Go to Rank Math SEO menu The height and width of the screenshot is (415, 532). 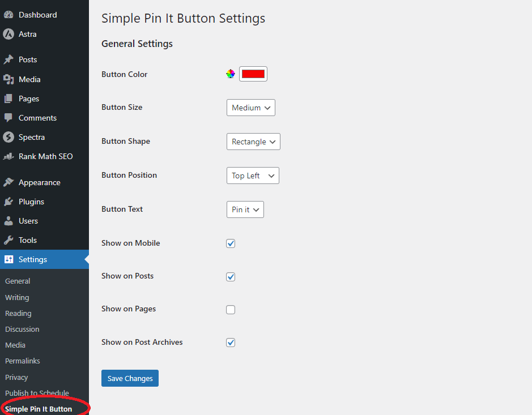pos(44,156)
